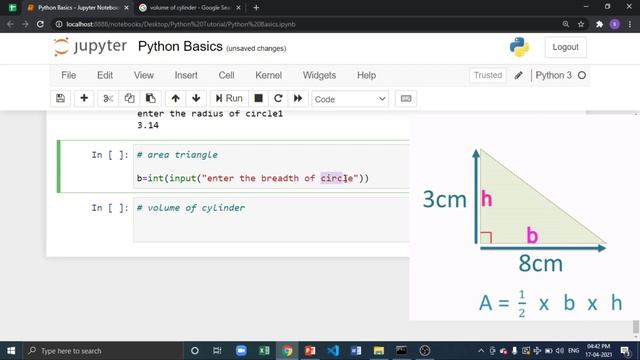Run the selected cell
The height and width of the screenshot is (360, 640).
(x=229, y=98)
